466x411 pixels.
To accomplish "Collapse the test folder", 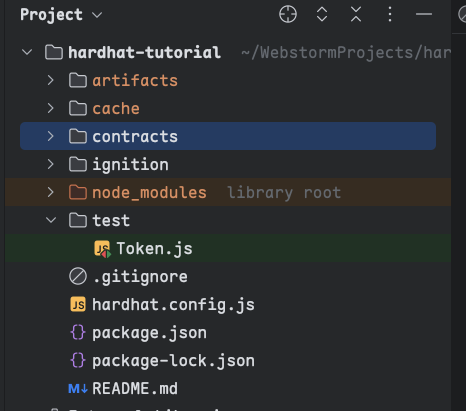I will 51,220.
